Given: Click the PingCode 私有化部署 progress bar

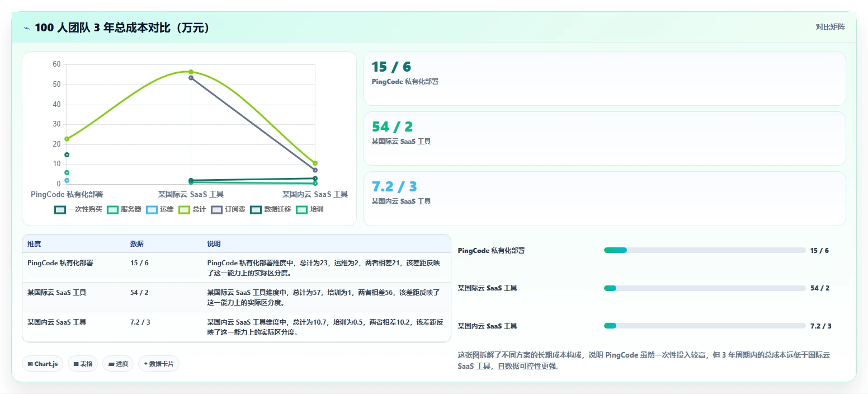Looking at the screenshot, I should coord(705,250).
